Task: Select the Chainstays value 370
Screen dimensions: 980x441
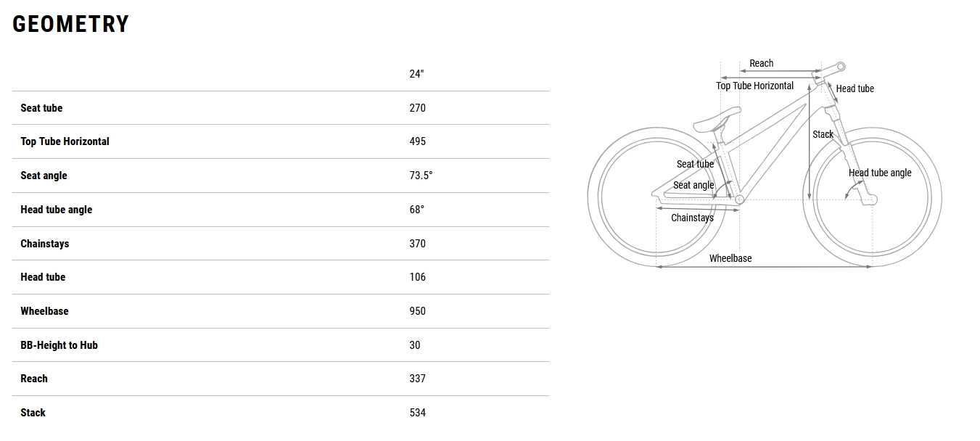Action: point(417,244)
